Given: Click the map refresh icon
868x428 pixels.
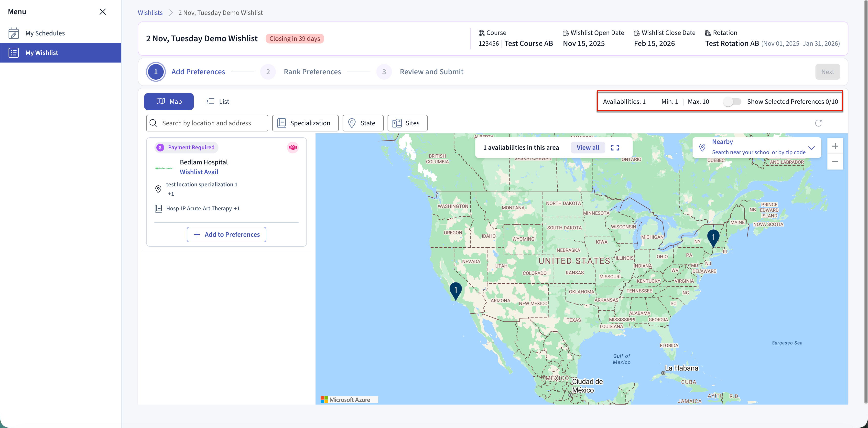Looking at the screenshot, I should click(818, 123).
